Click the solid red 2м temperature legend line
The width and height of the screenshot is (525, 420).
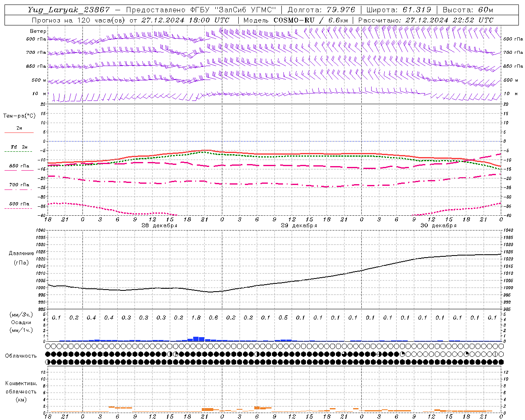click(19, 132)
